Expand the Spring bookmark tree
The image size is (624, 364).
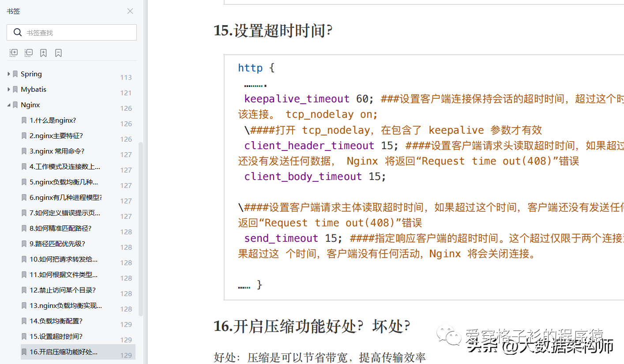[x=9, y=74]
